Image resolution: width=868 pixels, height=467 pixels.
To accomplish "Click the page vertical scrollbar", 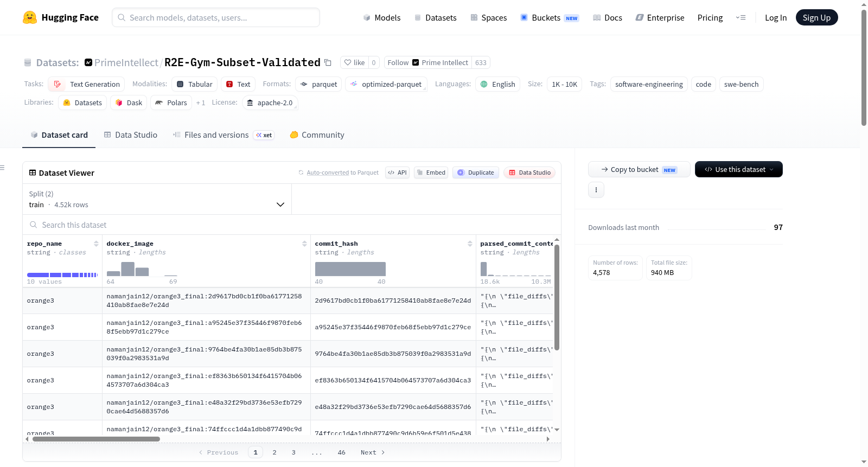I will [x=864, y=68].
